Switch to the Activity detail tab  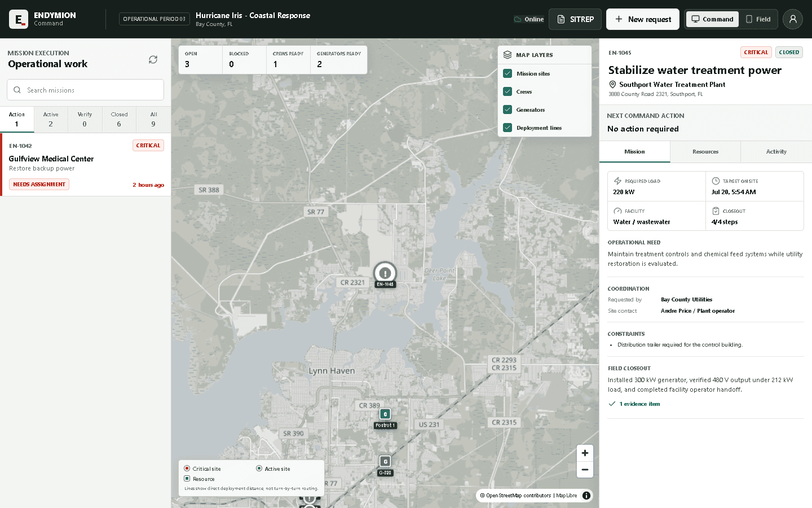[x=776, y=152]
